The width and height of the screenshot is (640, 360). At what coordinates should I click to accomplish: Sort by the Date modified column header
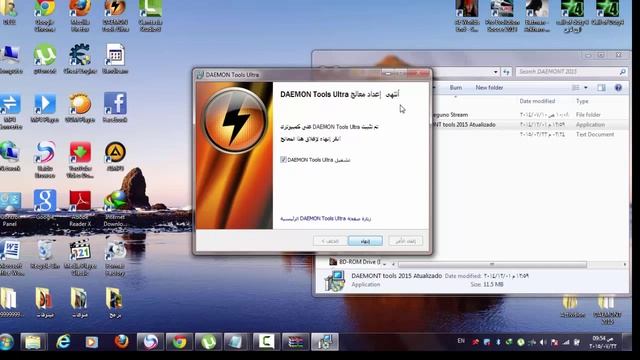tap(537, 101)
